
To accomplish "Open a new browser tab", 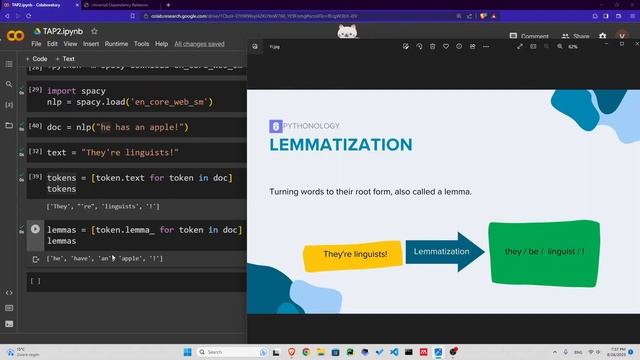I will (x=168, y=5).
